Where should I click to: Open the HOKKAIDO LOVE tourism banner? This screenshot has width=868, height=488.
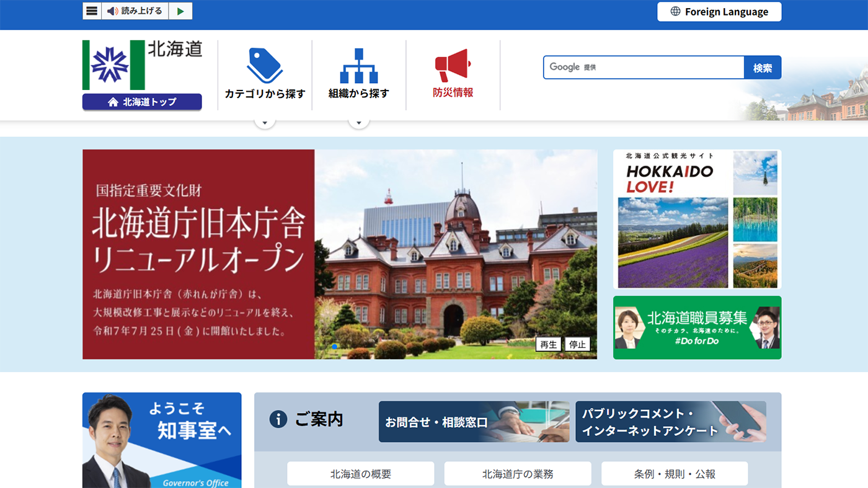pos(696,218)
